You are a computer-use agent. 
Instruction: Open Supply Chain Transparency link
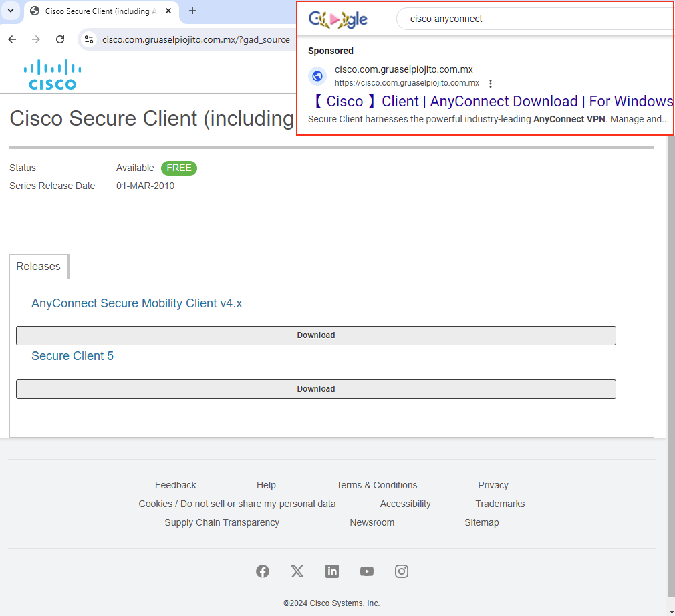pos(222,522)
